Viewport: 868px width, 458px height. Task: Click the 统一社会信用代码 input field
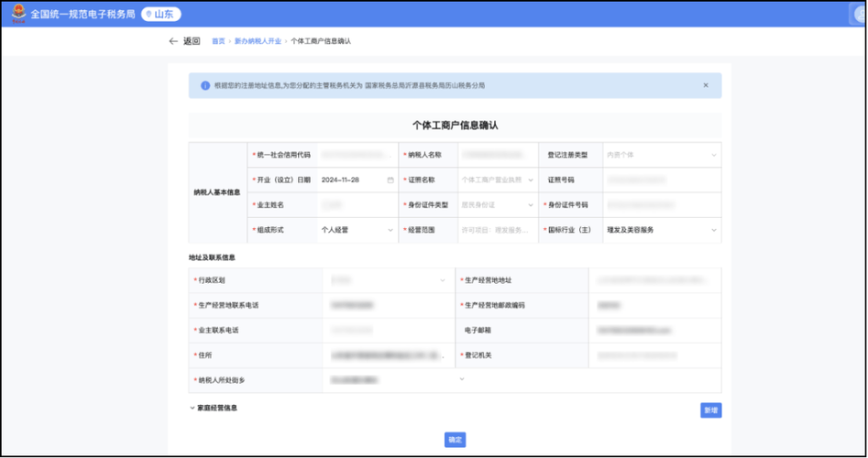click(357, 155)
